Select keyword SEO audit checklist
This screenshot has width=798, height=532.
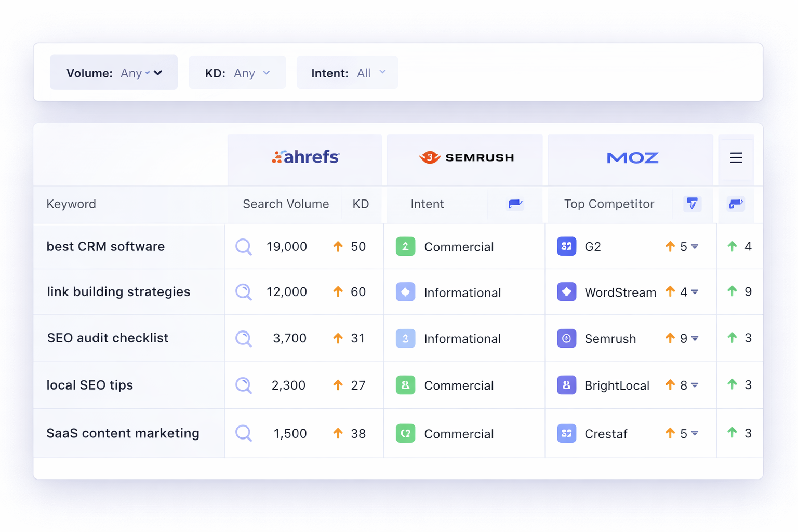coord(108,338)
